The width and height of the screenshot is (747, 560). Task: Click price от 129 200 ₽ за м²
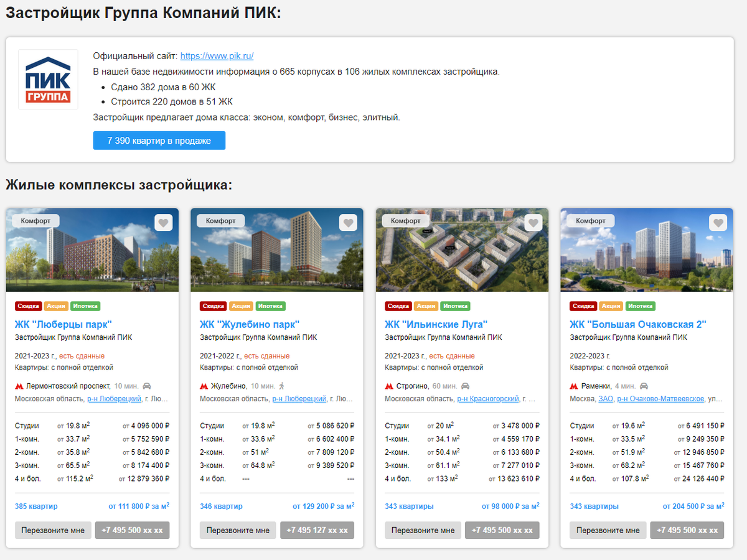pos(324,506)
